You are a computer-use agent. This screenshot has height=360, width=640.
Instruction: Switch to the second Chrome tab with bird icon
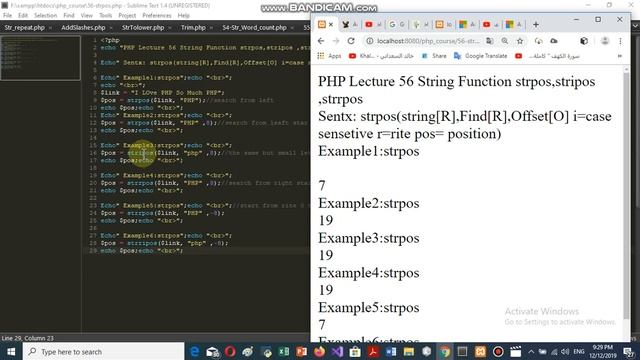click(350, 24)
